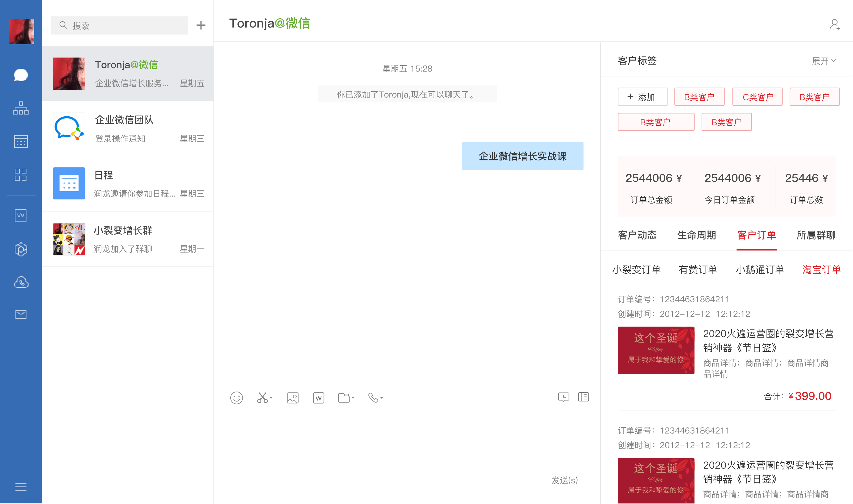The height and width of the screenshot is (504, 853).
Task: Click the add member icon in chat header
Action: click(834, 25)
